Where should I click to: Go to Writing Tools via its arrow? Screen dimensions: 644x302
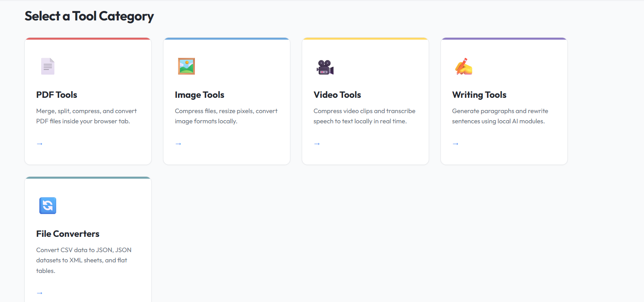click(x=456, y=144)
